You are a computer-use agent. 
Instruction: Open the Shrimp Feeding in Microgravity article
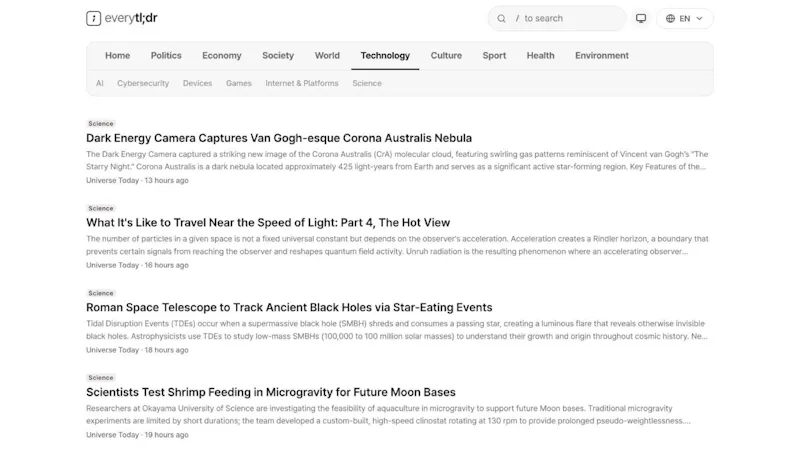(270, 392)
